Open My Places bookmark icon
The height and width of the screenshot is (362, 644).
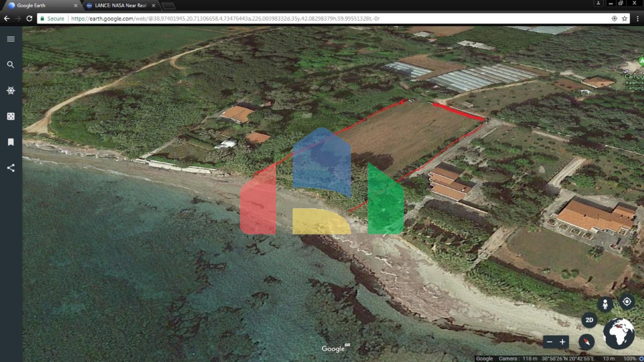[x=11, y=142]
